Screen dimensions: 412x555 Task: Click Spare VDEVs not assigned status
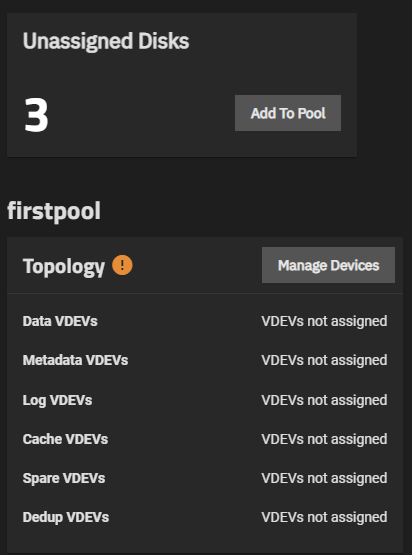[324, 478]
